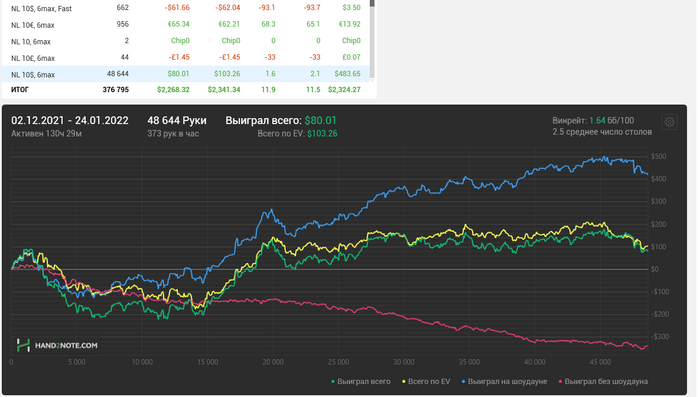This screenshot has height=397, width=700.
Task: Select the NL 10€, 6max row with 956 hands
Action: coord(186,25)
